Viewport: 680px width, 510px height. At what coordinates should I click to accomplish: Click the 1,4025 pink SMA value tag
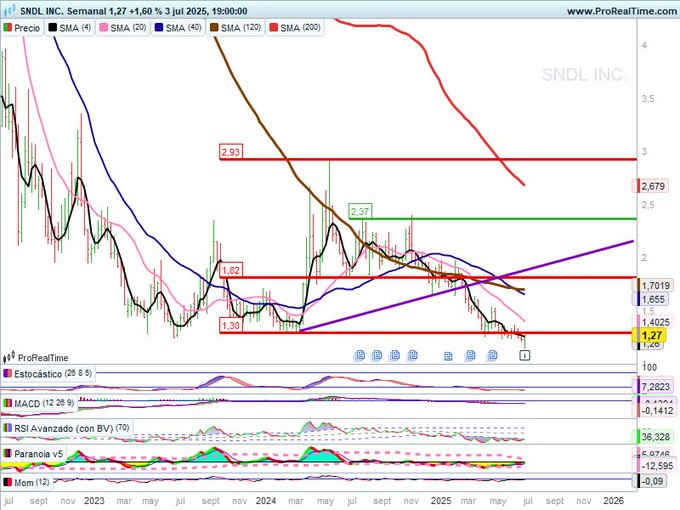(x=654, y=322)
